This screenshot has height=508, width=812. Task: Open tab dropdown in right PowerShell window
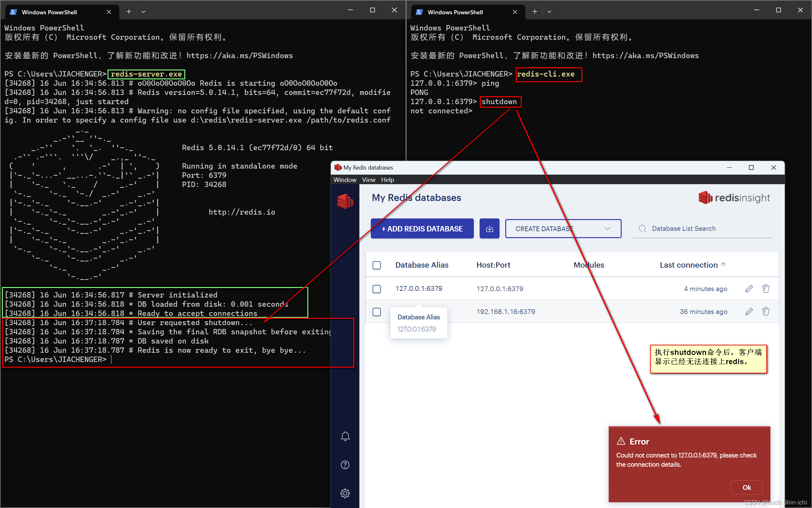point(549,12)
